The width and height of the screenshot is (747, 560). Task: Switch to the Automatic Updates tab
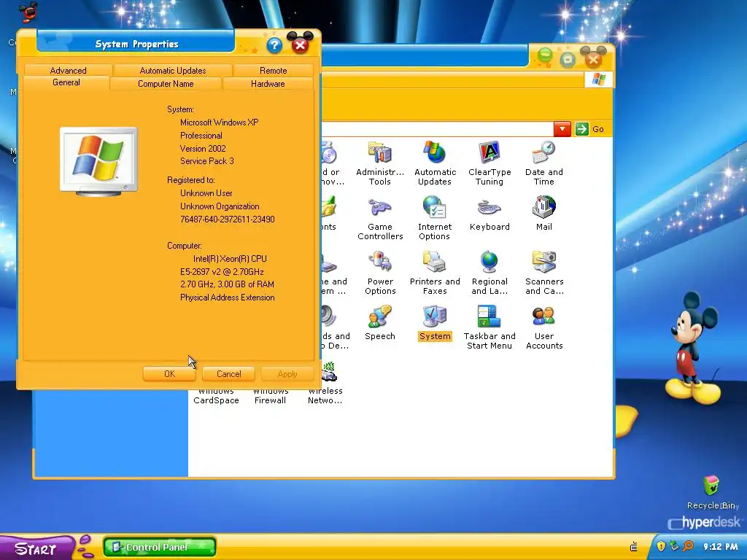point(172,71)
